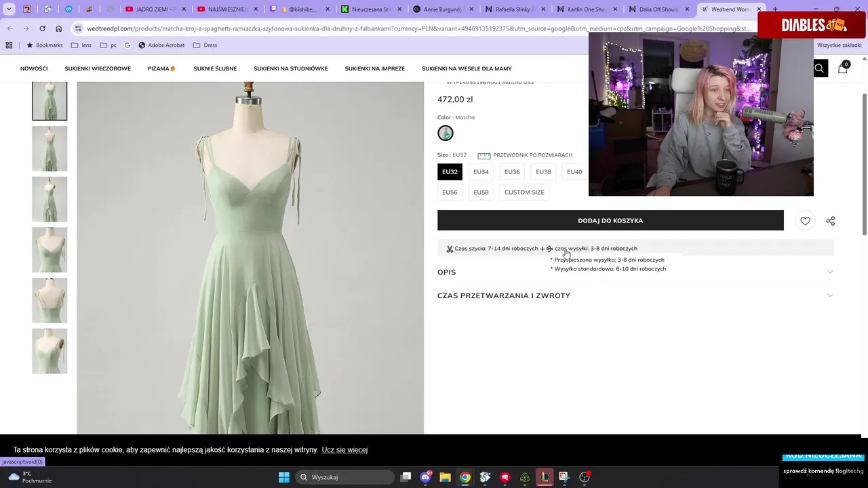Open the Adobe Acrobat bookmark

[x=161, y=45]
